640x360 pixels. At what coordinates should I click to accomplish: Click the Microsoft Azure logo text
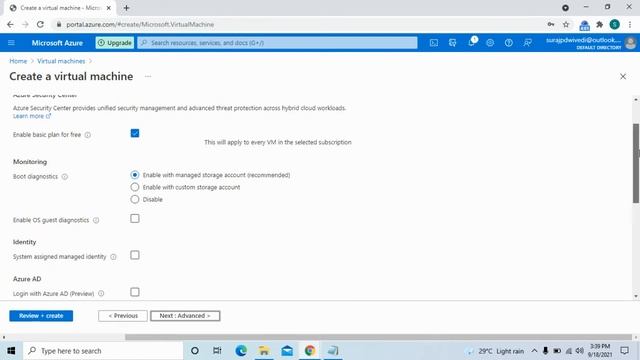57,43
